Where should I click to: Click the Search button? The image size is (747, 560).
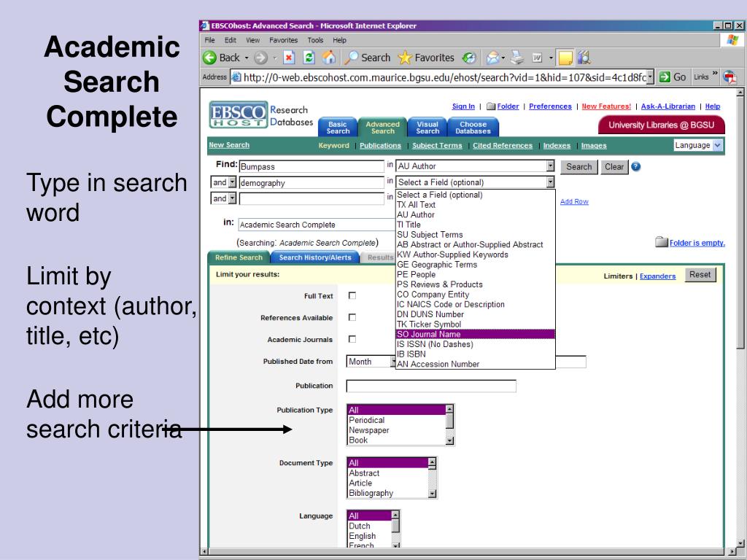click(x=578, y=167)
